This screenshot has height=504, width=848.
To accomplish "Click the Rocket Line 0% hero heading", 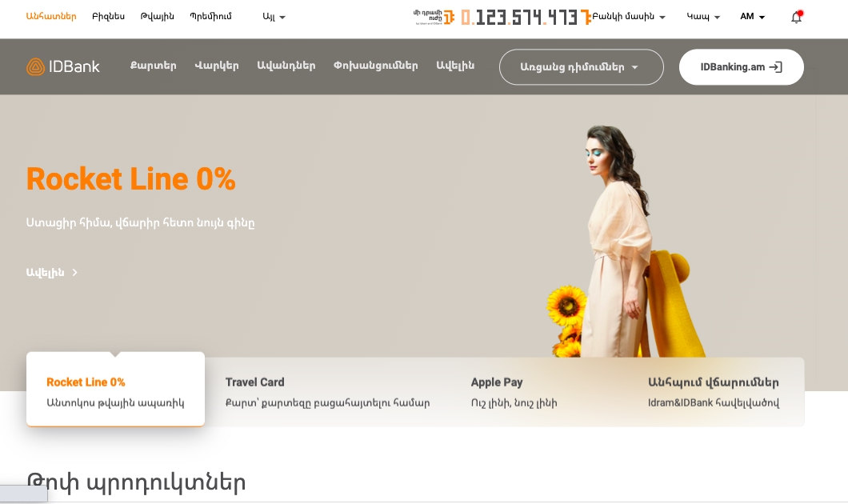I will tap(131, 179).
